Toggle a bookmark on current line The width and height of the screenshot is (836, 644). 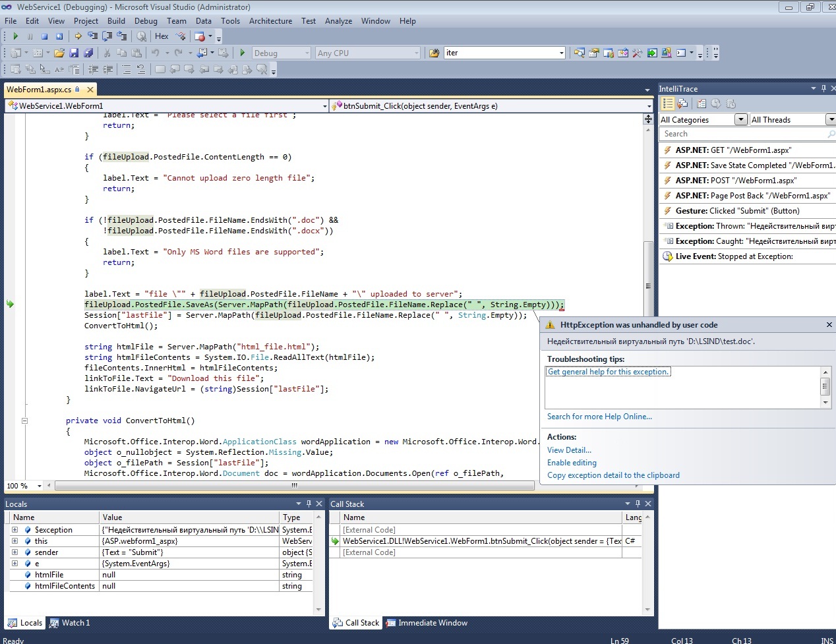(x=160, y=69)
